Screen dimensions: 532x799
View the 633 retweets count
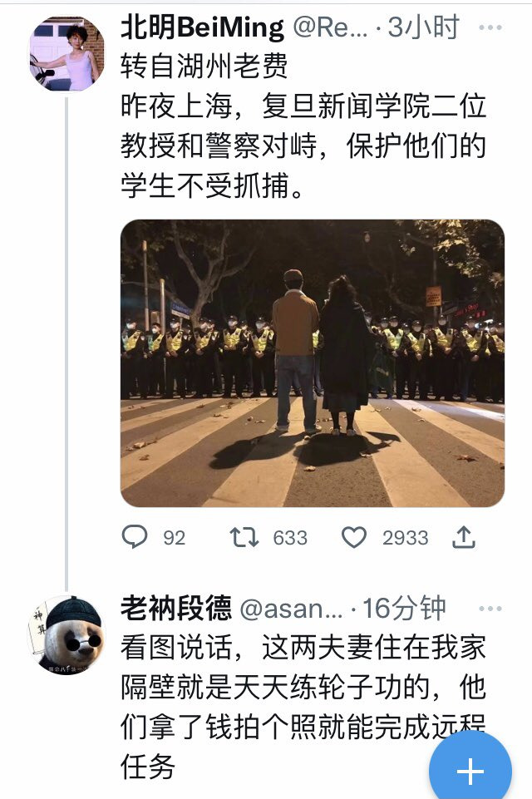[x=290, y=538]
